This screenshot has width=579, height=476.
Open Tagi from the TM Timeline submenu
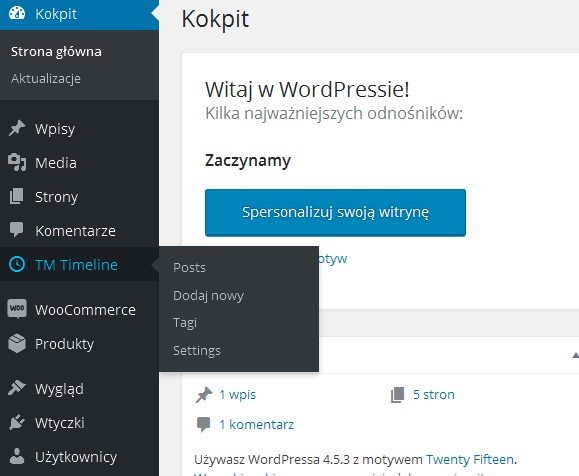[x=185, y=323]
